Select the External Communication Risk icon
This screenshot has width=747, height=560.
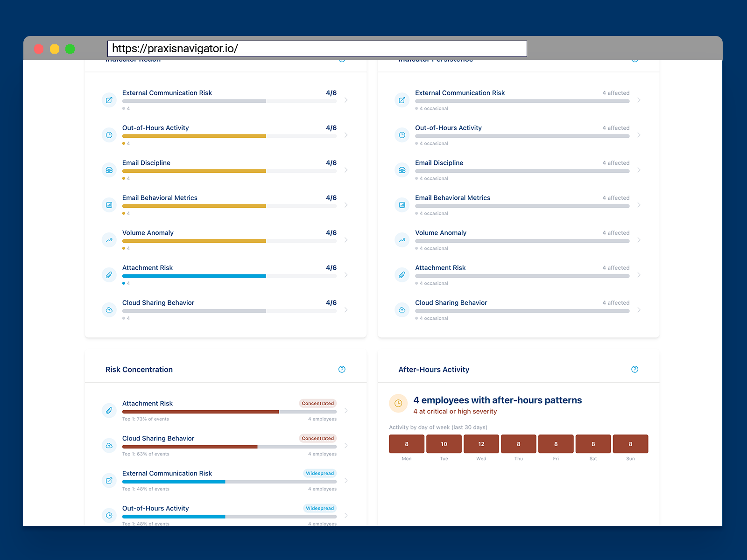[109, 100]
